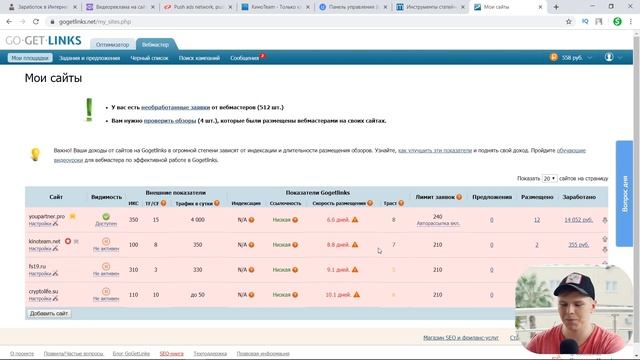Click the warning triangle next to 8.8 дней
This screenshot has width=640, height=360.
pyautogui.click(x=355, y=244)
